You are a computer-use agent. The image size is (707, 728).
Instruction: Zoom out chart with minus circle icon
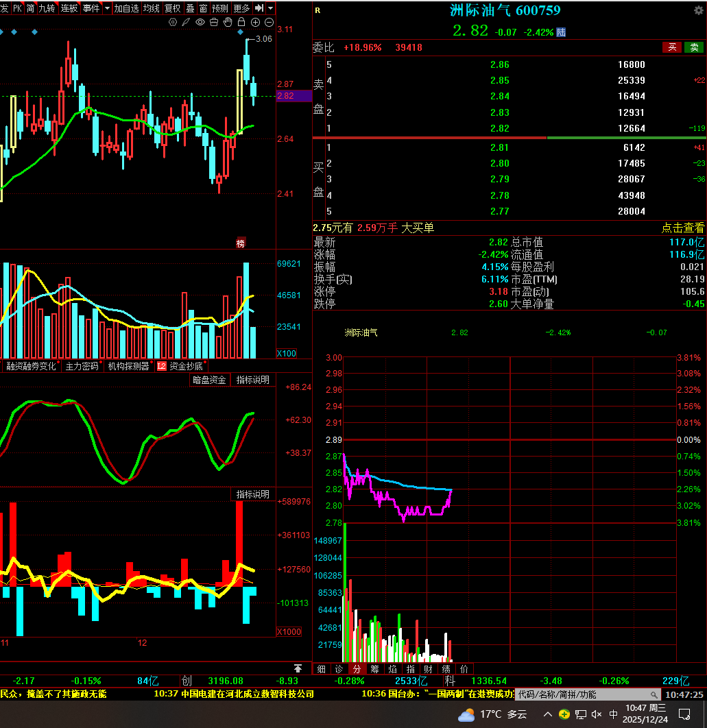[269, 23]
